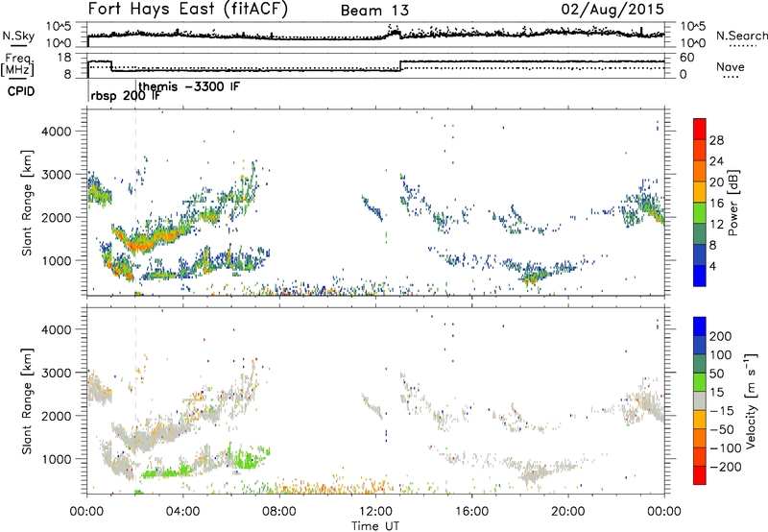Click the red swatch on Power colorbar

(700, 129)
